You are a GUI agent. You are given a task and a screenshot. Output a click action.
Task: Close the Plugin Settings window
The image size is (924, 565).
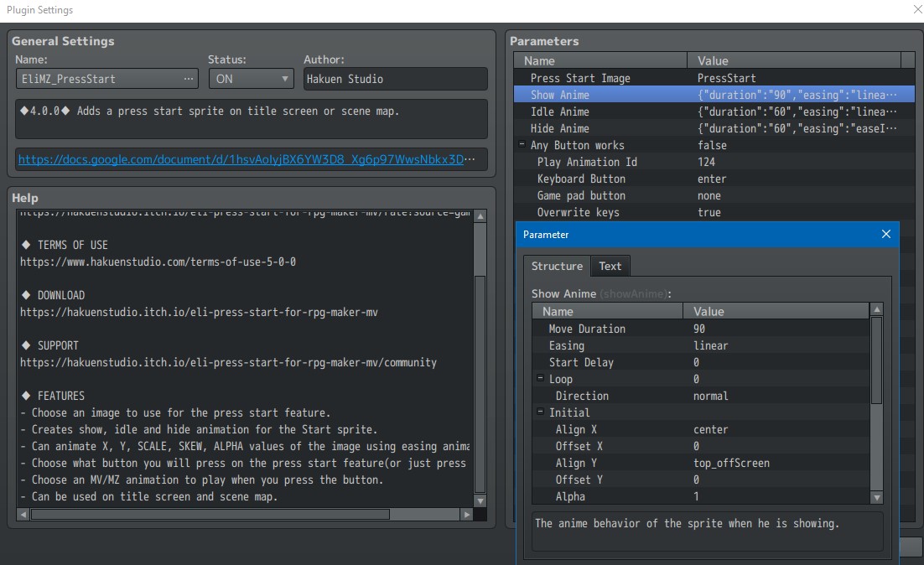tap(917, 9)
